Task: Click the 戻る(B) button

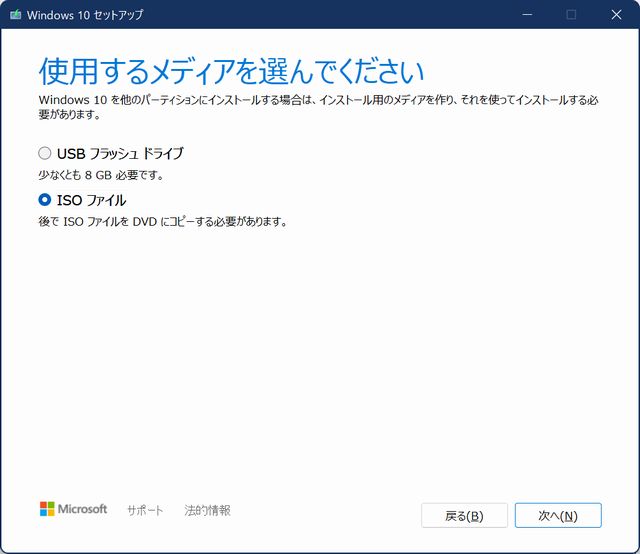Action: coord(464,516)
